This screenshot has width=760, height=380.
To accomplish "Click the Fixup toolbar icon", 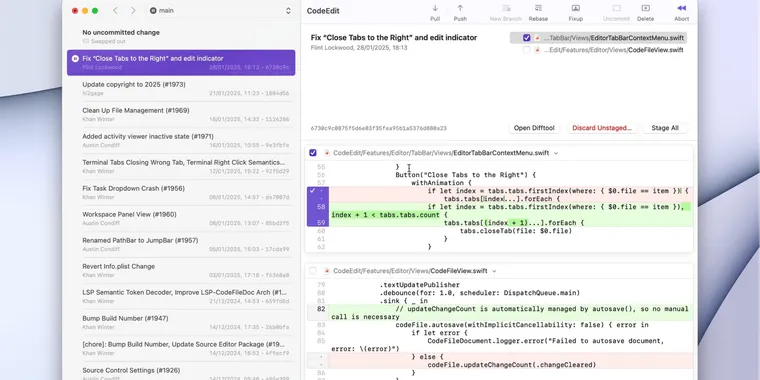I will click(x=576, y=8).
